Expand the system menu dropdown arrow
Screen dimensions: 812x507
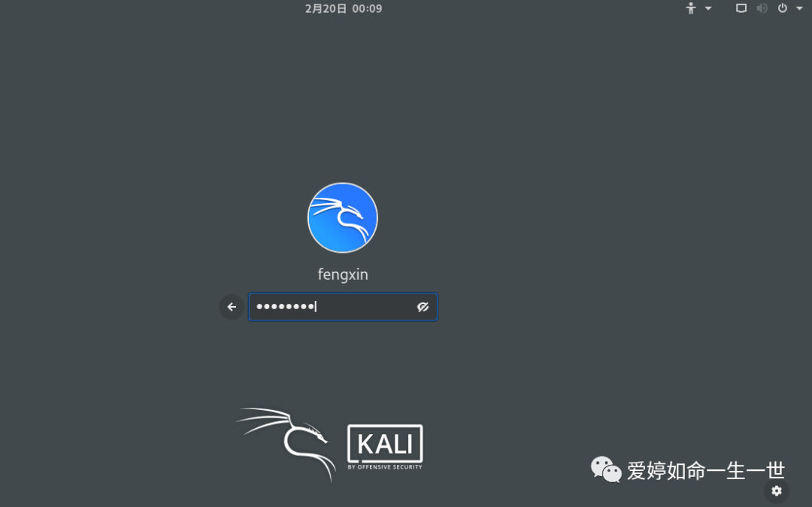799,8
